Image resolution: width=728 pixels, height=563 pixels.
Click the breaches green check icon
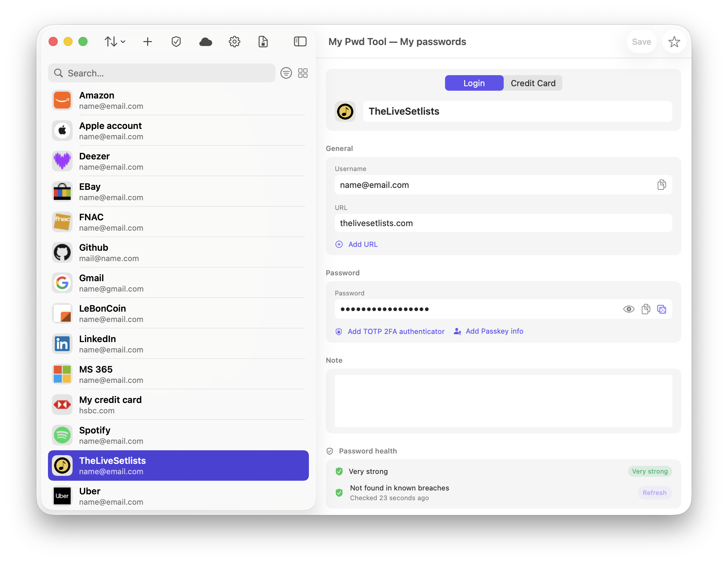click(339, 492)
